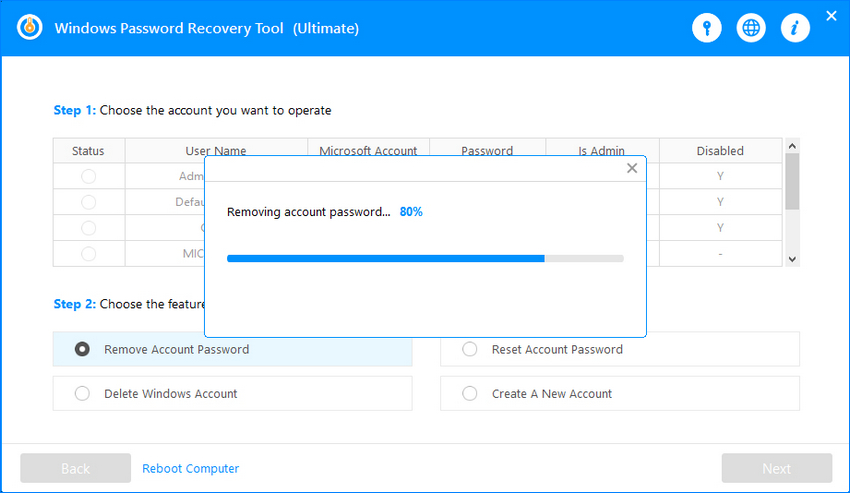850x493 pixels.
Task: Select the Remove Account Password option
Action: [x=233, y=349]
